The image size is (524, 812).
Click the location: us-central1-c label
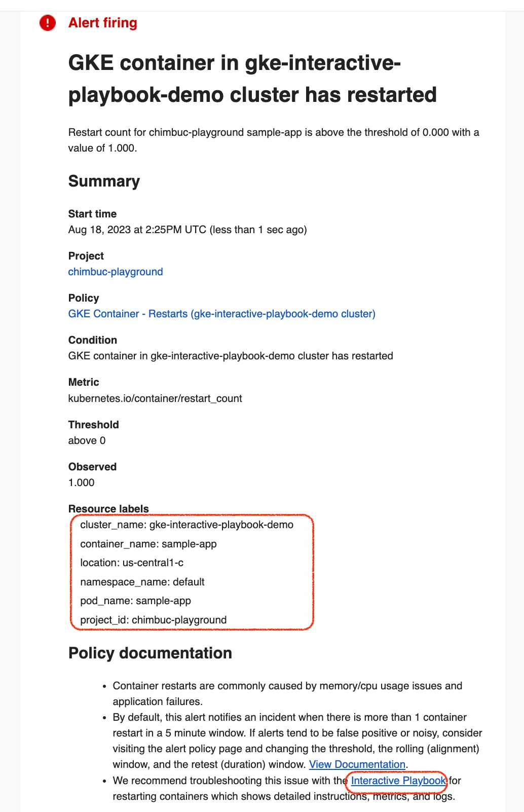(132, 563)
